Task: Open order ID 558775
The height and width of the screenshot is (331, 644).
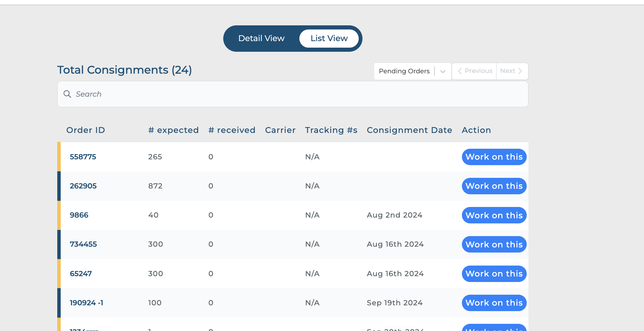Action: coord(83,157)
